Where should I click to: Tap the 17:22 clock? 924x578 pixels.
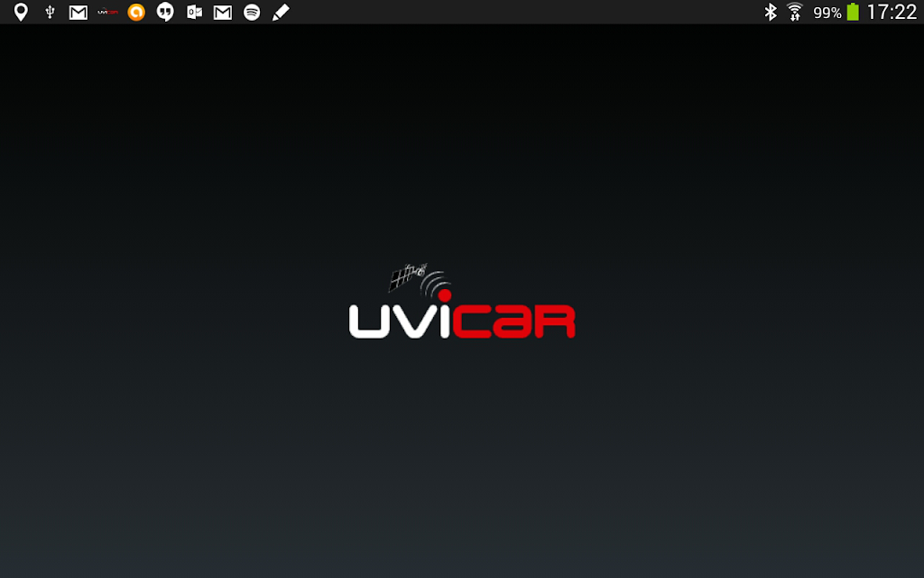click(892, 12)
